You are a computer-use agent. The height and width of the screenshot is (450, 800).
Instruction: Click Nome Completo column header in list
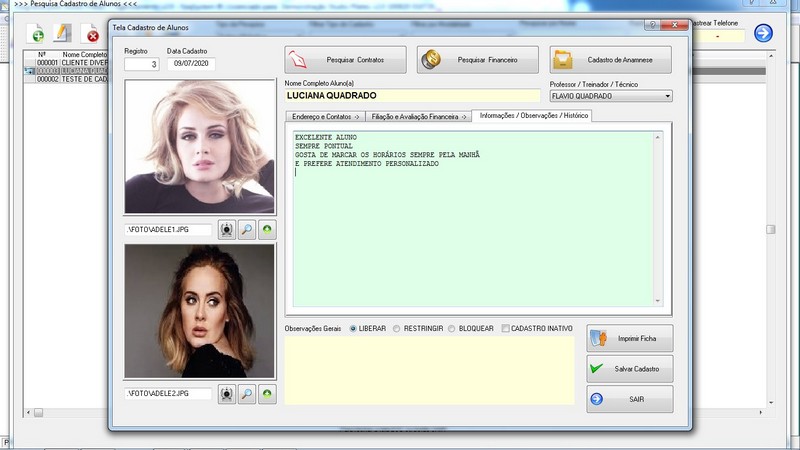[85, 54]
